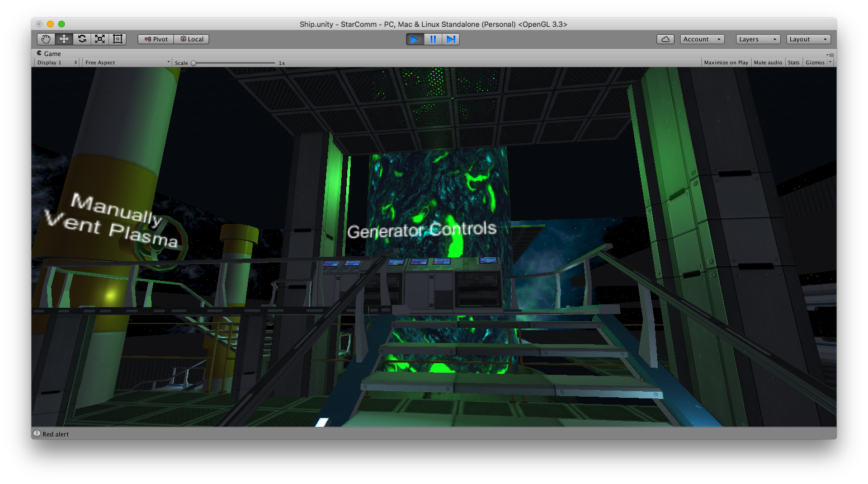Enable Maximize on Play
The width and height of the screenshot is (868, 484).
[x=725, y=63]
